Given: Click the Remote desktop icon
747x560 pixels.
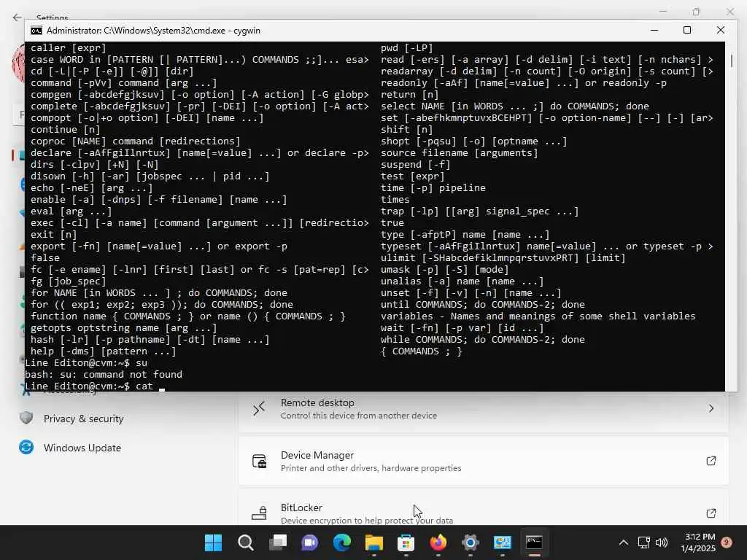Looking at the screenshot, I should (x=259, y=408).
